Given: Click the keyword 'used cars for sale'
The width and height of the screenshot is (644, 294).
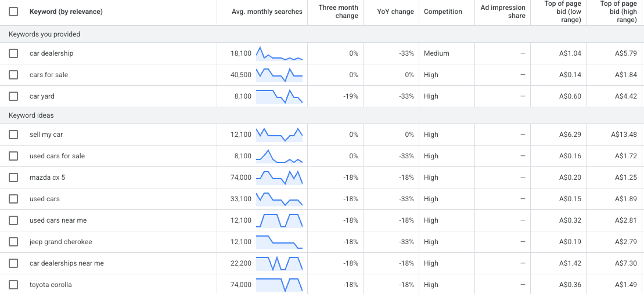Looking at the screenshot, I should [57, 156].
